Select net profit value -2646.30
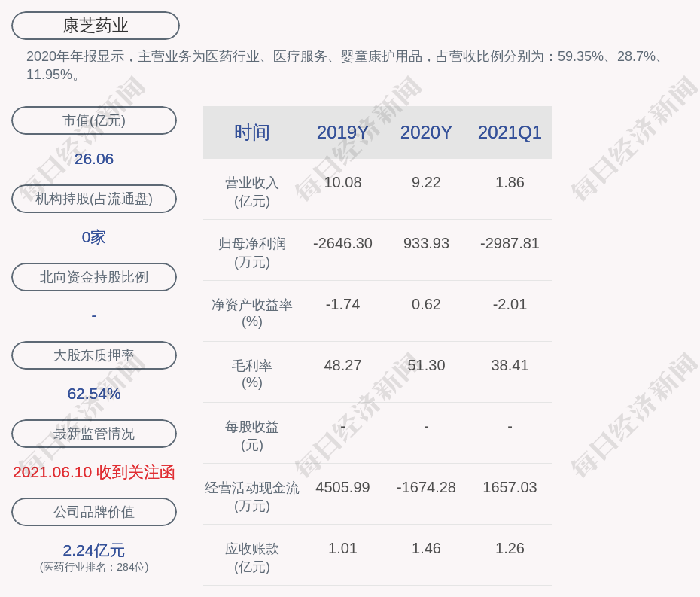The image size is (700, 597). (343, 243)
